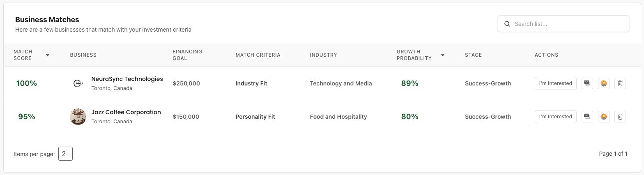Sort by Growth Probability arrow
The height and width of the screenshot is (175, 644).
[443, 55]
